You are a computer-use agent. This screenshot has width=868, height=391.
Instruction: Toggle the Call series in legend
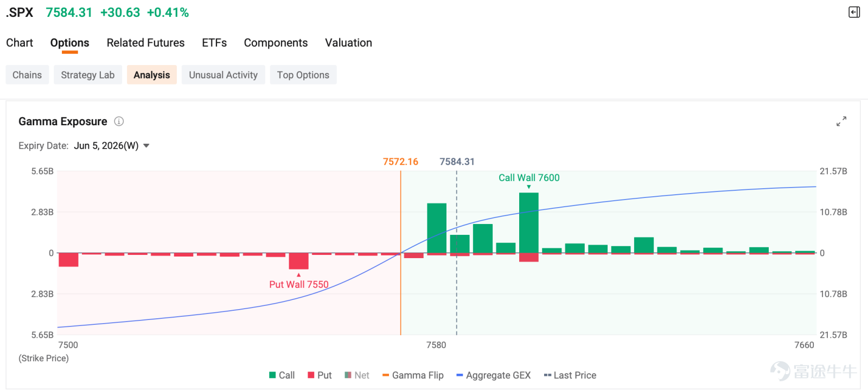click(x=282, y=375)
